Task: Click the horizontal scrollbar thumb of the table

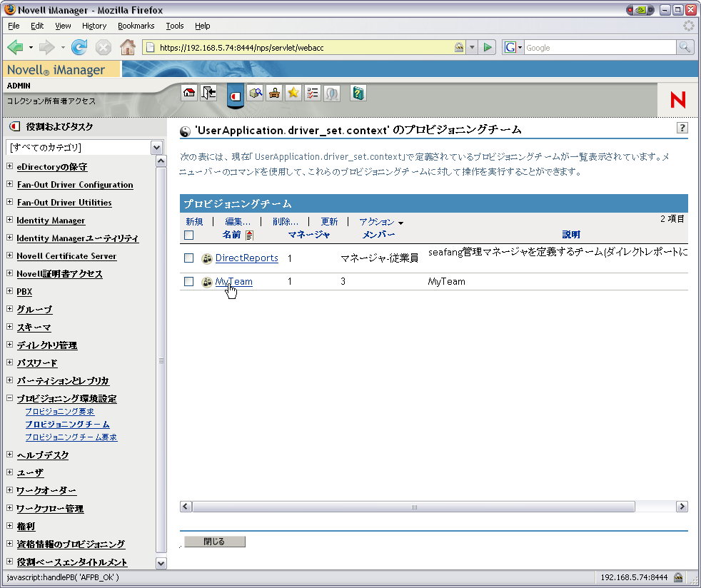Action: (414, 507)
